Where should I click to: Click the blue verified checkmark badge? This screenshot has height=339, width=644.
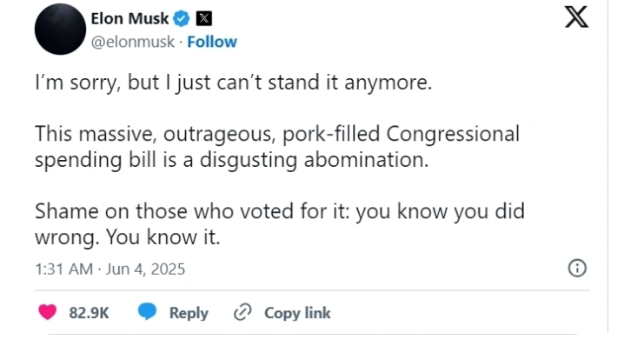click(x=182, y=18)
